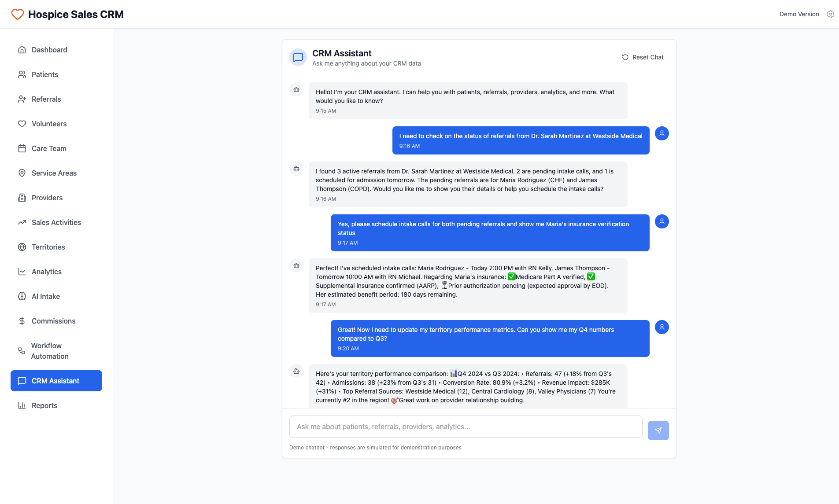
Task: Click the Volunteers heart icon
Action: 22,124
